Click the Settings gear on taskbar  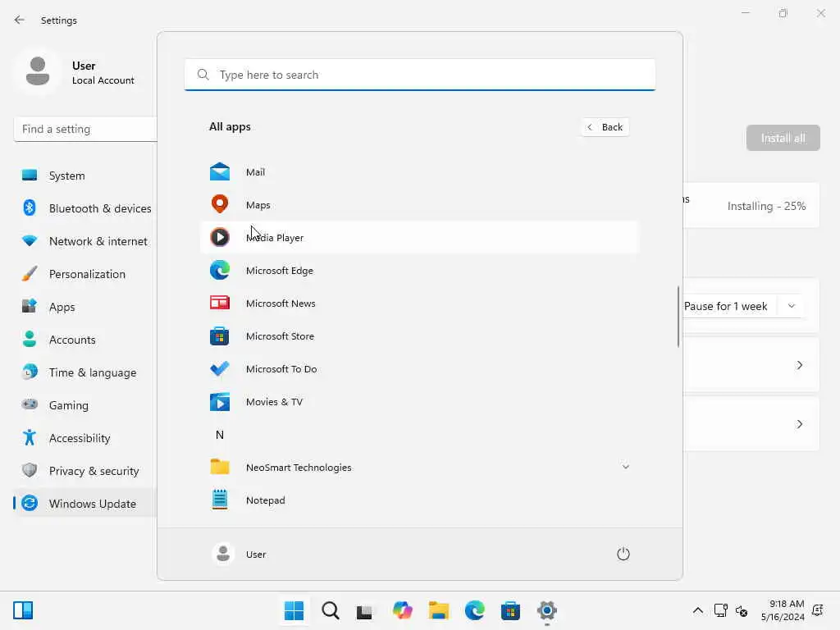pos(547,610)
